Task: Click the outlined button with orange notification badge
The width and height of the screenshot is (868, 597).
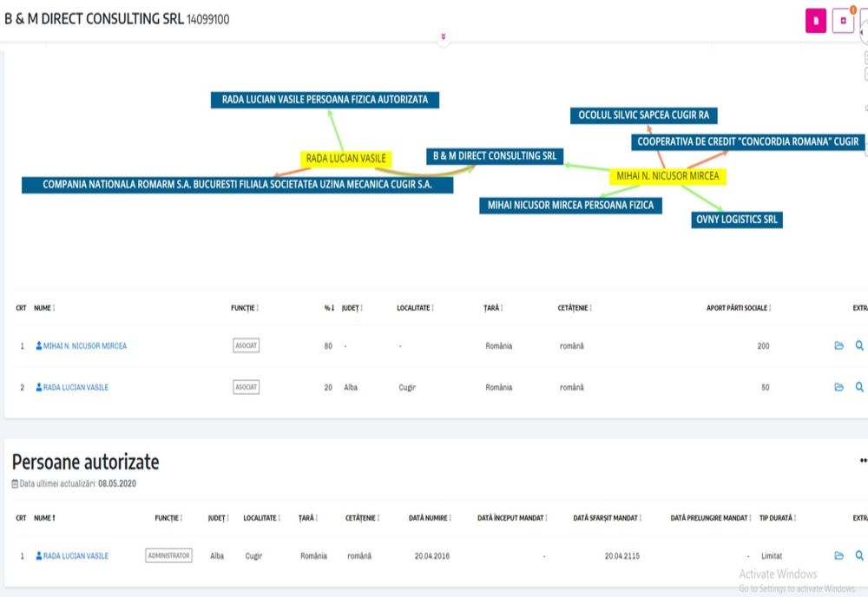Action: [x=843, y=20]
